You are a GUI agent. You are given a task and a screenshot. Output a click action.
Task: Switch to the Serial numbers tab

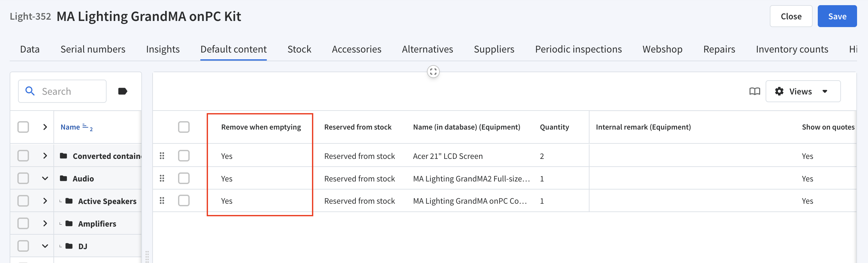pos(93,49)
